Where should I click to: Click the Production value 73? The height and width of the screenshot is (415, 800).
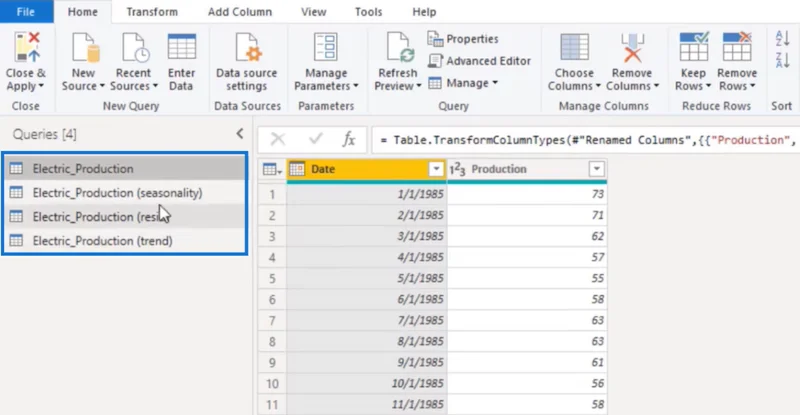(x=527, y=194)
